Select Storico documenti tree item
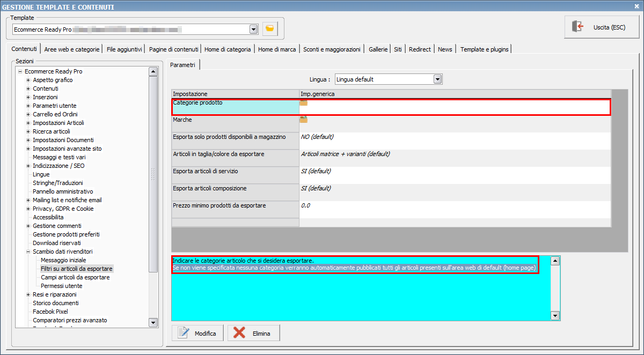 [x=56, y=303]
